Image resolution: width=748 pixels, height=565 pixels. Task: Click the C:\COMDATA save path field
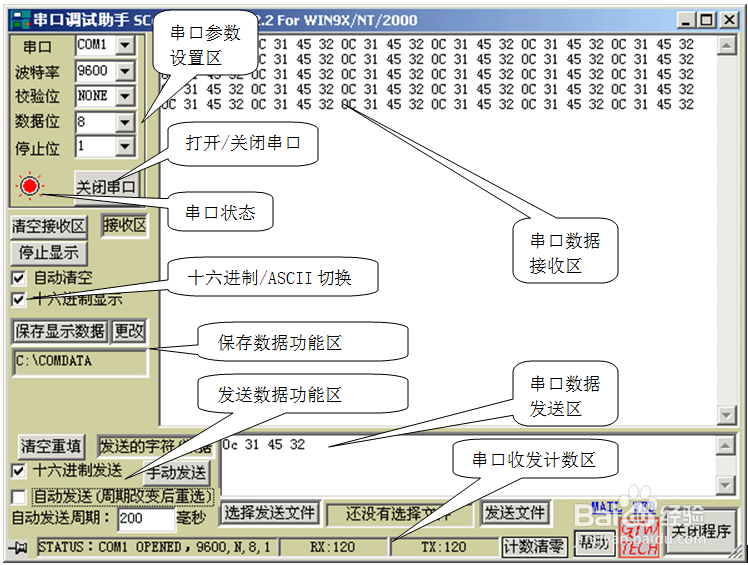pos(80,362)
